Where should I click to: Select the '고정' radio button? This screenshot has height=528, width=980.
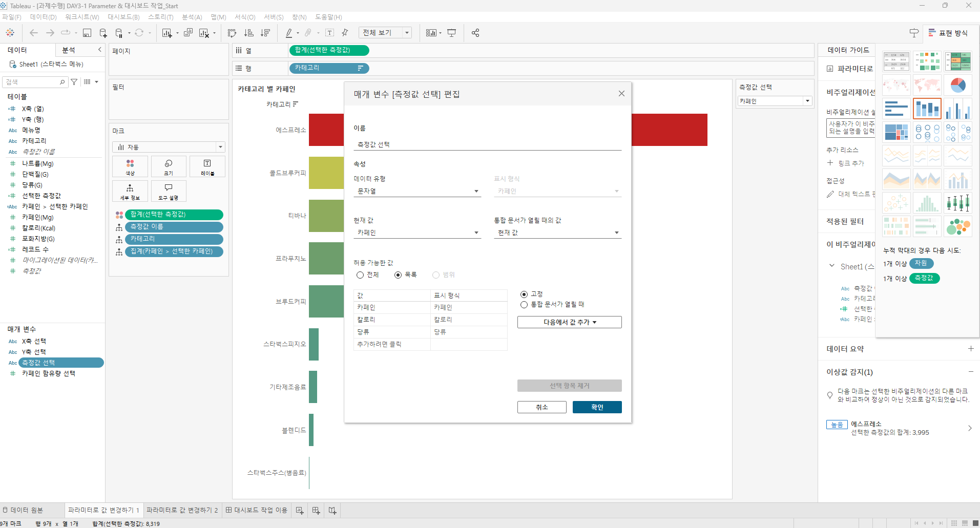point(524,294)
